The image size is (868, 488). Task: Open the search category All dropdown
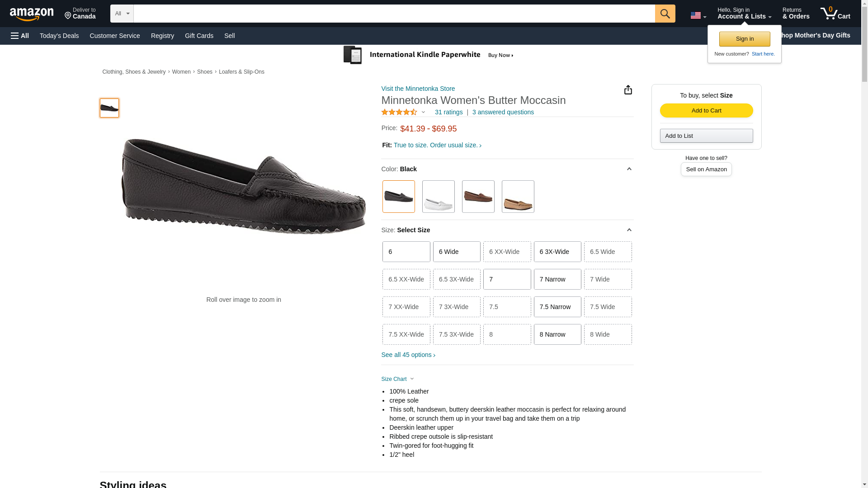(x=122, y=14)
